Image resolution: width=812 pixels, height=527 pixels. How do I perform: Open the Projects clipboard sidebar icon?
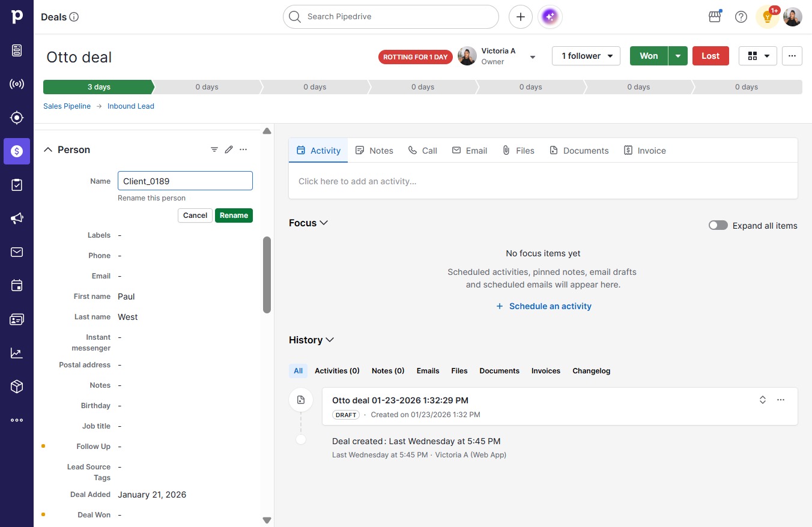17,185
